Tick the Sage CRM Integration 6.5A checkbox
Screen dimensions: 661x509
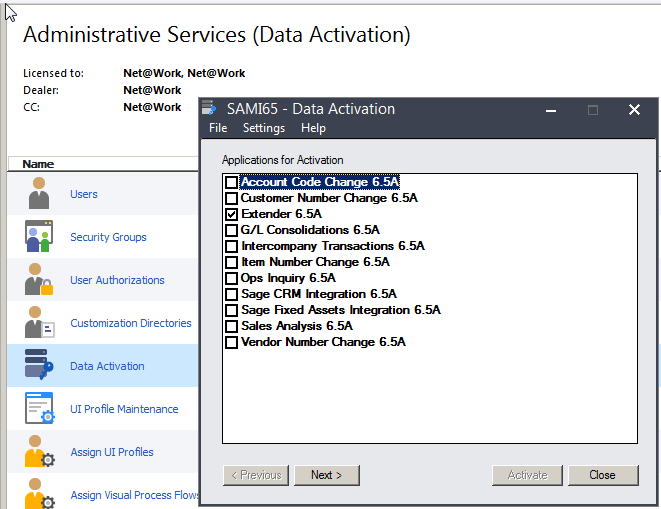232,294
